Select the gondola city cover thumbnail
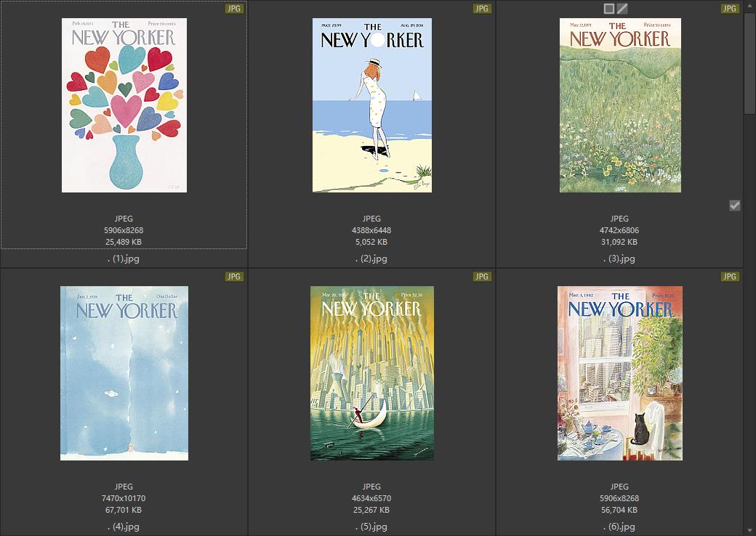The image size is (756, 536). [371, 373]
